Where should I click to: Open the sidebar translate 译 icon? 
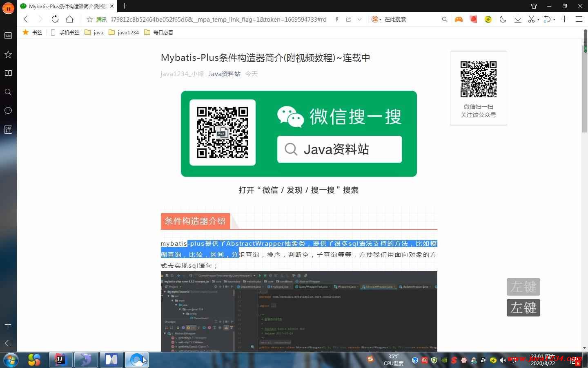[x=8, y=130]
